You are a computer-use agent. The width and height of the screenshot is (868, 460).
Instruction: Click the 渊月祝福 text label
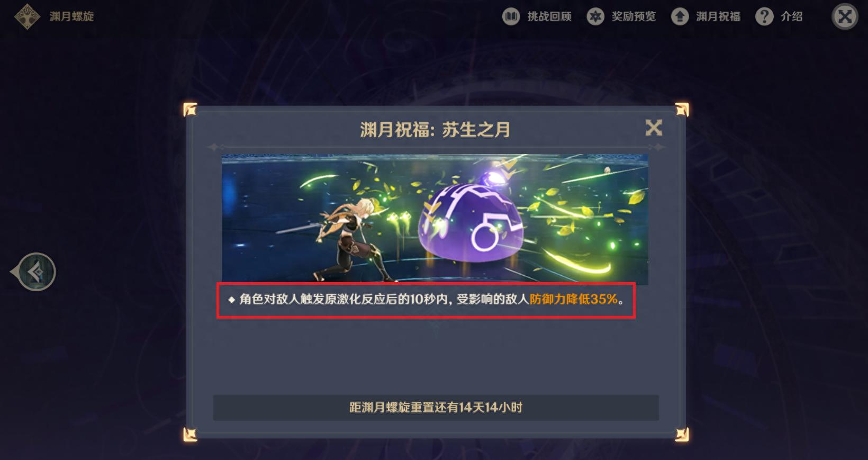point(718,16)
